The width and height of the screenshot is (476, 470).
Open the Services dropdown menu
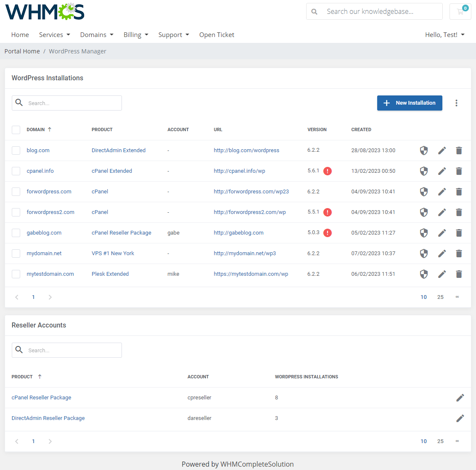(x=54, y=34)
